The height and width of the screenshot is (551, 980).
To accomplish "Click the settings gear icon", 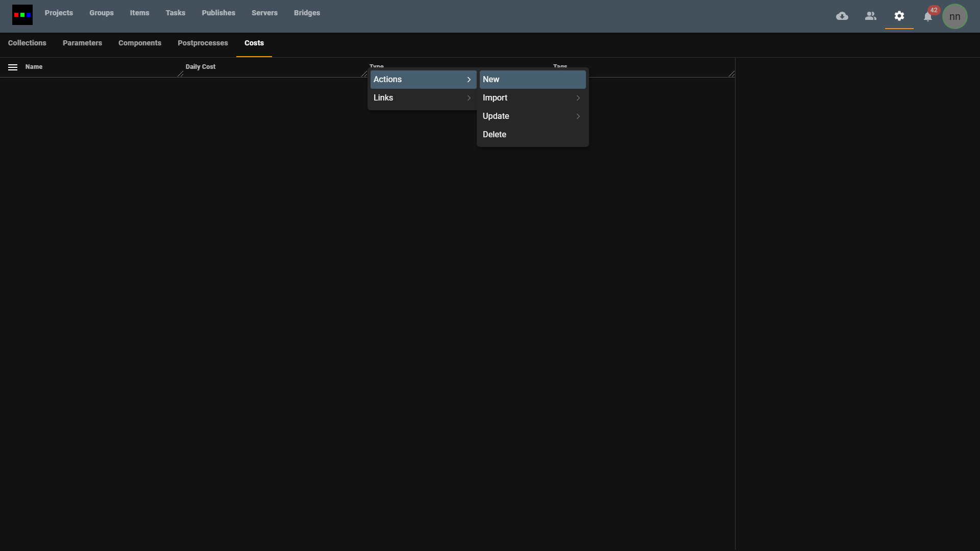I will [899, 16].
